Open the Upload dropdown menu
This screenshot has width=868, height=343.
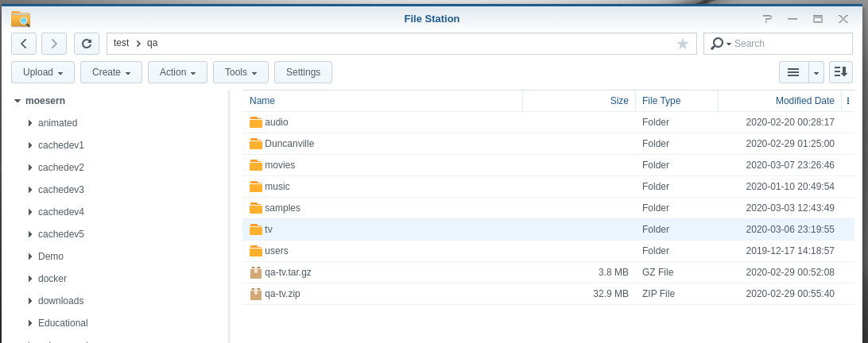click(43, 72)
